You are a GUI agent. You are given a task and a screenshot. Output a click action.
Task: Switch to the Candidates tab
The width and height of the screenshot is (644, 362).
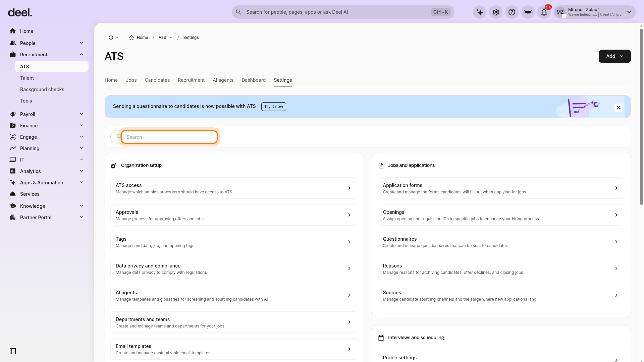click(x=157, y=80)
